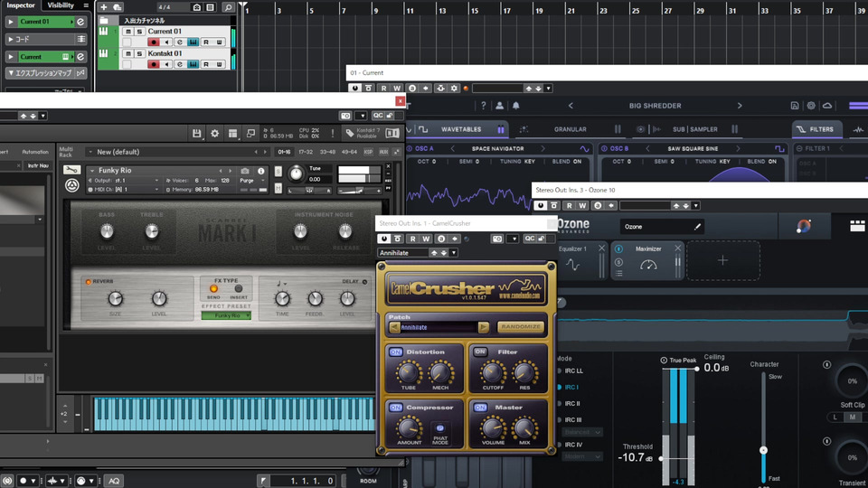Solo the Kontakt 01 track
The image size is (868, 488).
[139, 53]
